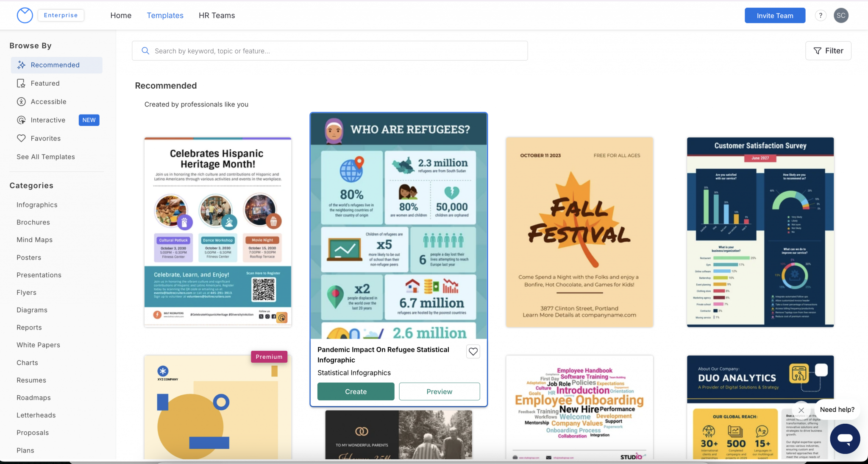Preview the Pandemic Impact infographic
Image resolution: width=868 pixels, height=464 pixels.
pos(439,391)
